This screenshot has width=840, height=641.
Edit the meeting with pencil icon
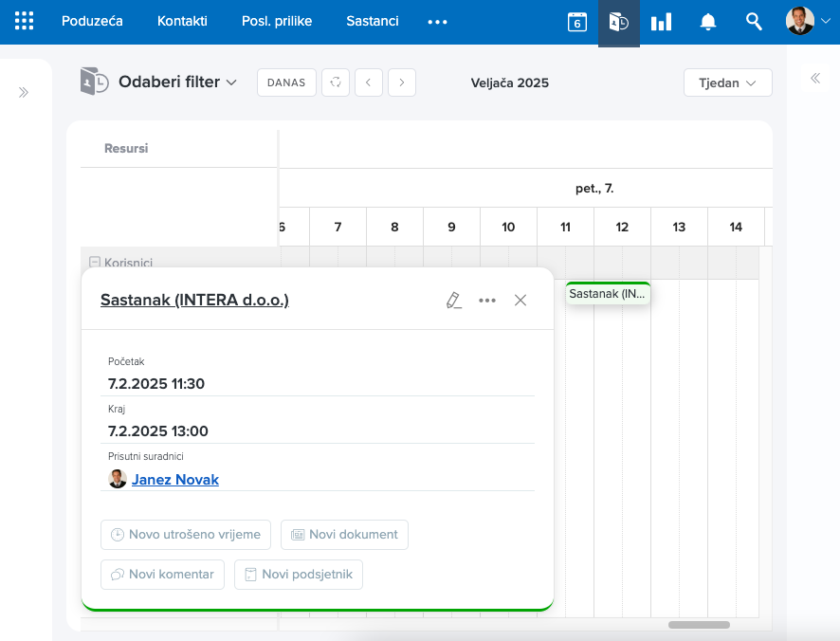coord(454,301)
